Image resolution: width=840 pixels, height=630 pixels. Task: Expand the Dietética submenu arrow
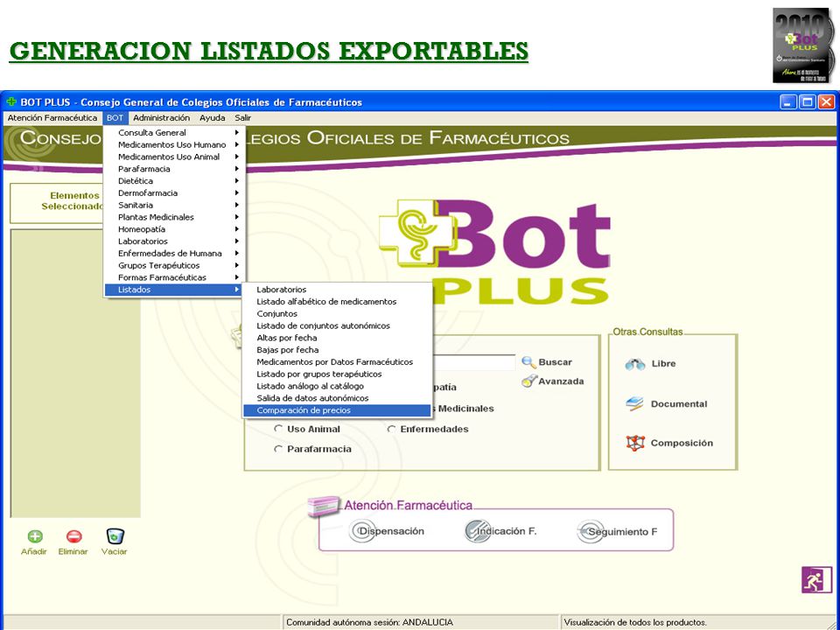(237, 180)
